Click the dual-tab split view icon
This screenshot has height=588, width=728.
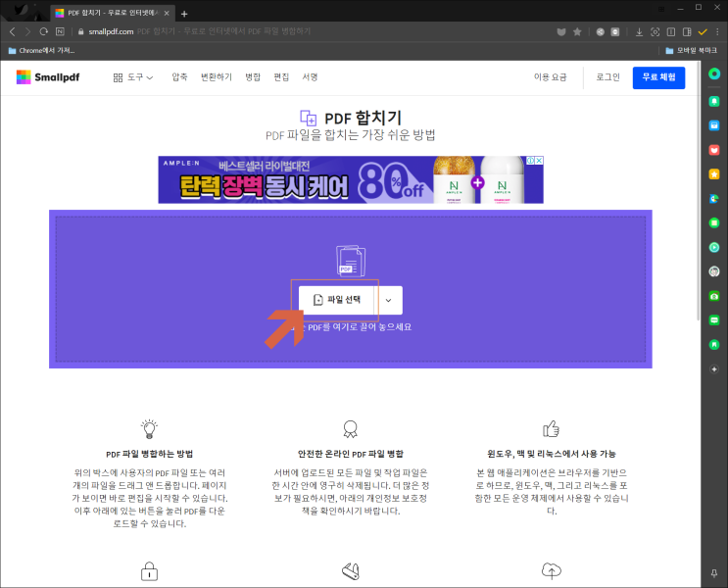tap(671, 31)
